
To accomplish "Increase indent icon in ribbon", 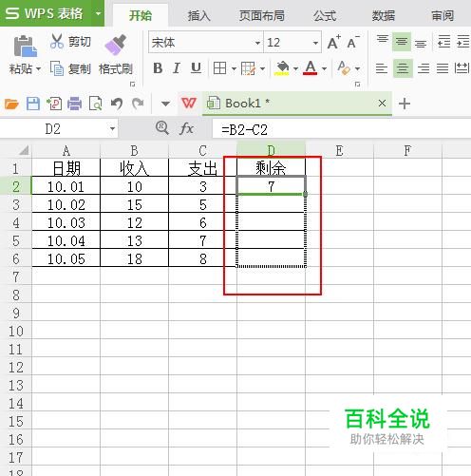I will pyautogui.click(x=463, y=42).
